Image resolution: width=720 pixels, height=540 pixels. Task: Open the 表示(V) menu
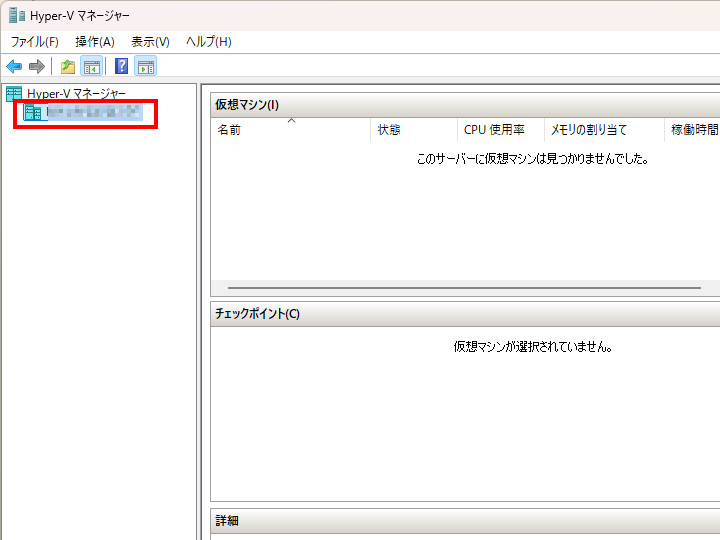[150, 42]
